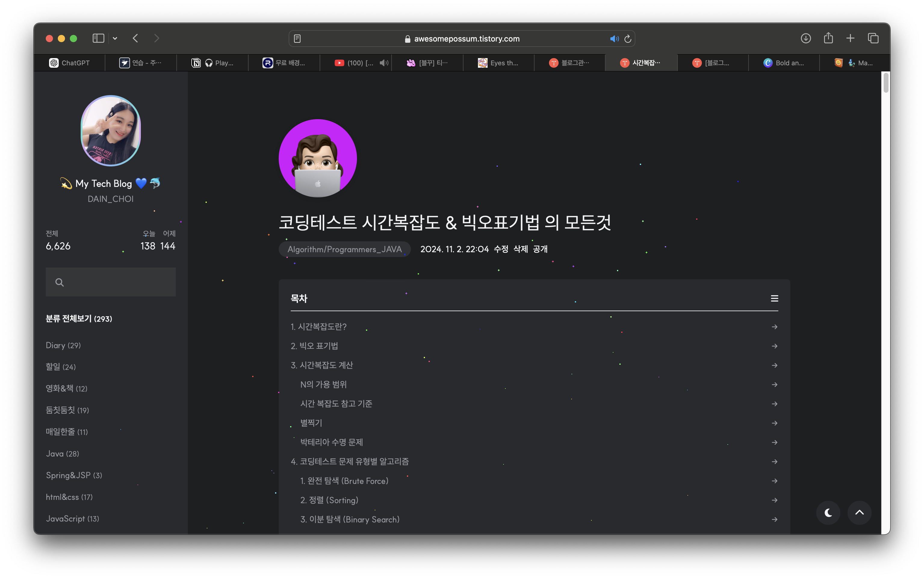Open Safari reader view icon
The height and width of the screenshot is (579, 924).
(297, 39)
